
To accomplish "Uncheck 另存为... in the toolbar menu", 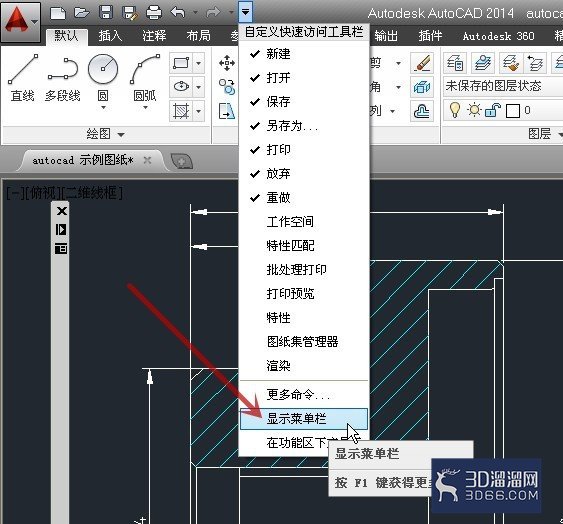I will pos(304,126).
